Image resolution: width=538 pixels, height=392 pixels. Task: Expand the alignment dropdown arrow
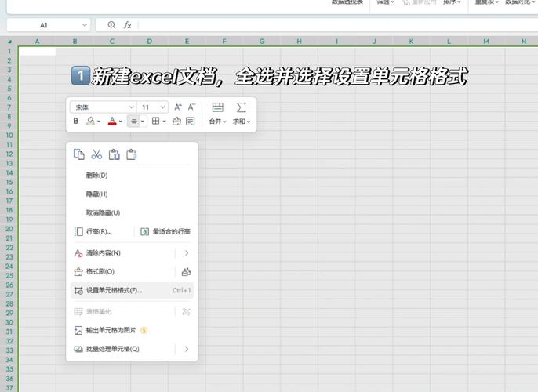[x=143, y=122]
